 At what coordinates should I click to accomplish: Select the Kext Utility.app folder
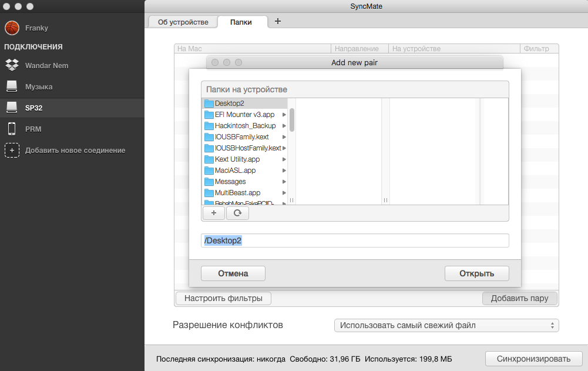pyautogui.click(x=237, y=159)
